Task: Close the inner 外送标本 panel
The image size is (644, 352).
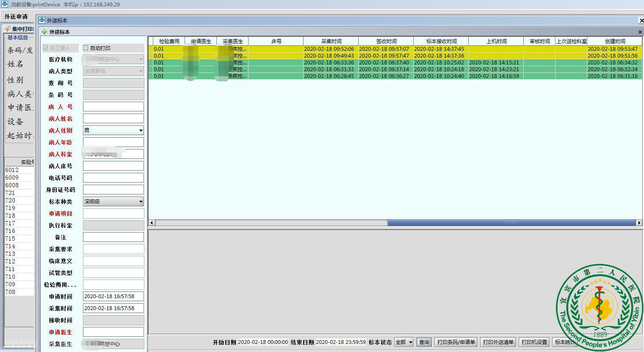Action: [640, 32]
